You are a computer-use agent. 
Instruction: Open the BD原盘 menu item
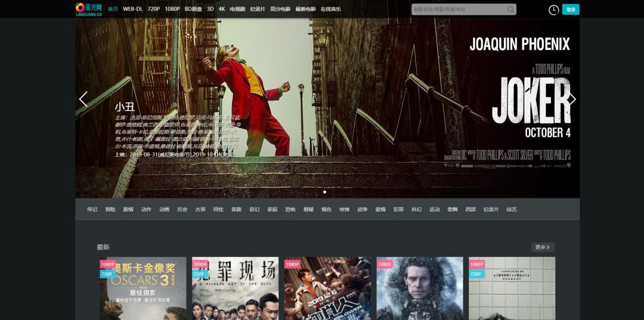pyautogui.click(x=193, y=9)
